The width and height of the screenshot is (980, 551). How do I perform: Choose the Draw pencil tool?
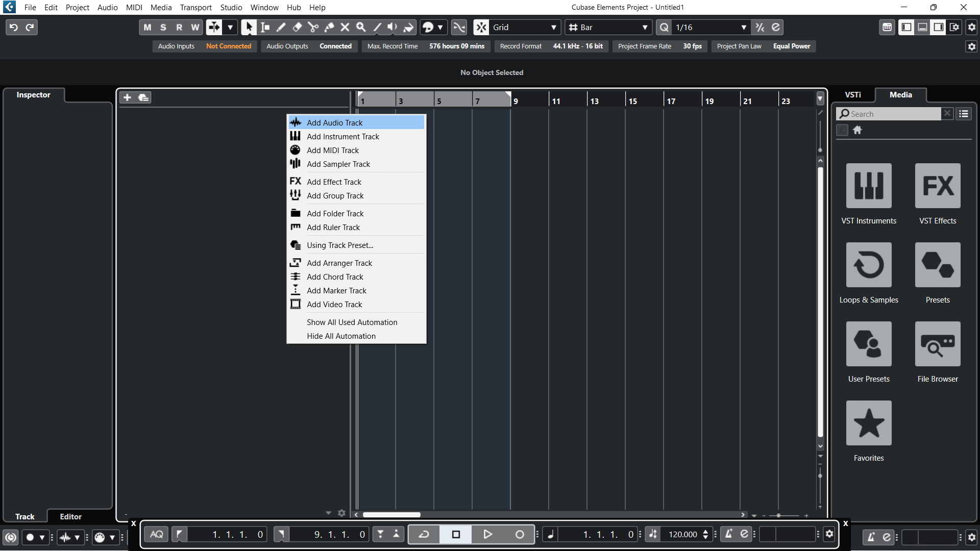(281, 27)
